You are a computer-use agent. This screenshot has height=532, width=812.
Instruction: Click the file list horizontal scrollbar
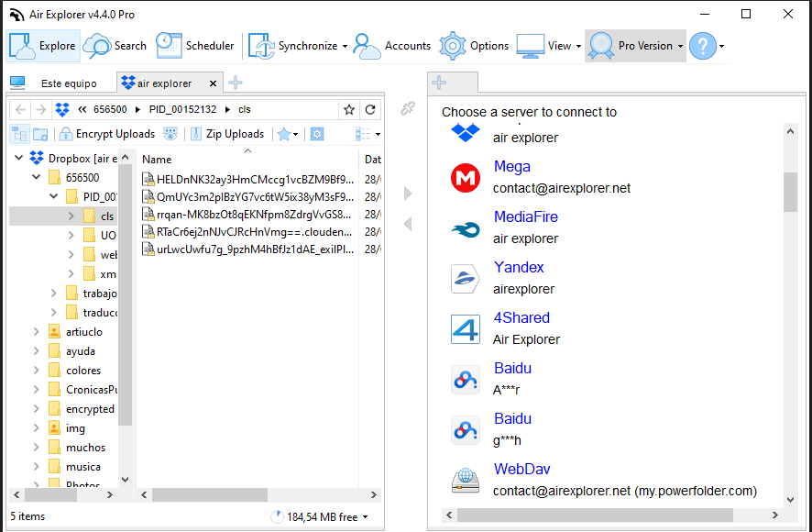(210, 495)
